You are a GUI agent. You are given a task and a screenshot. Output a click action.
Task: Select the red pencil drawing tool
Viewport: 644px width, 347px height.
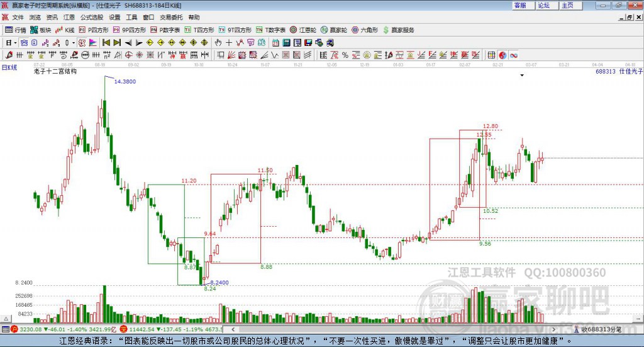tap(9, 55)
